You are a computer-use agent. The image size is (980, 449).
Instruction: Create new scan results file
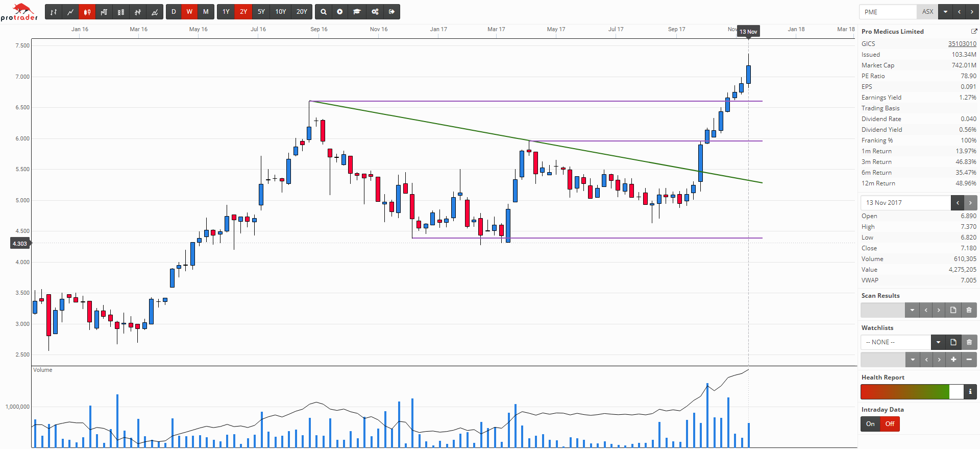(x=953, y=310)
